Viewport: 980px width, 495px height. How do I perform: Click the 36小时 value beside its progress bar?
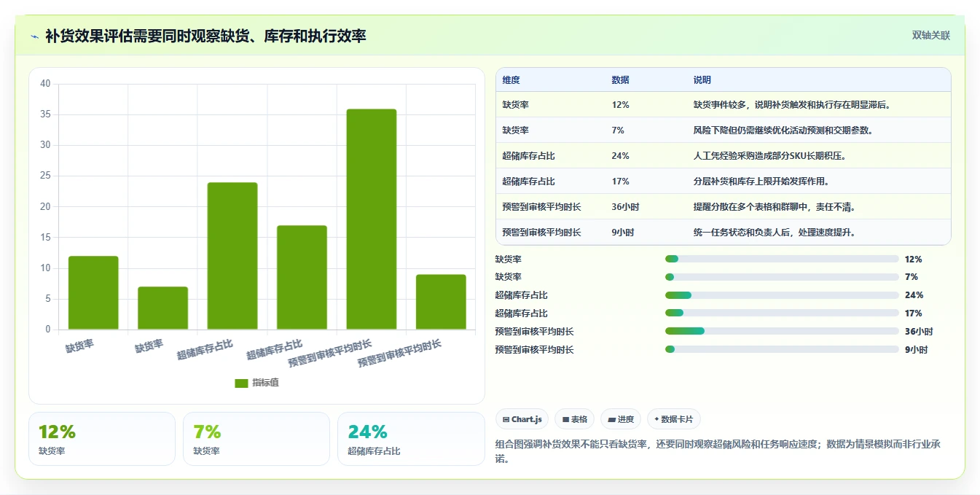(919, 332)
